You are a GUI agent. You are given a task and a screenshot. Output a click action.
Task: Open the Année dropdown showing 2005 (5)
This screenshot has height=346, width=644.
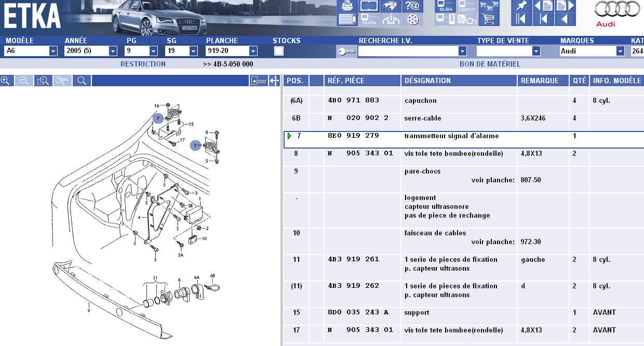coord(113,51)
